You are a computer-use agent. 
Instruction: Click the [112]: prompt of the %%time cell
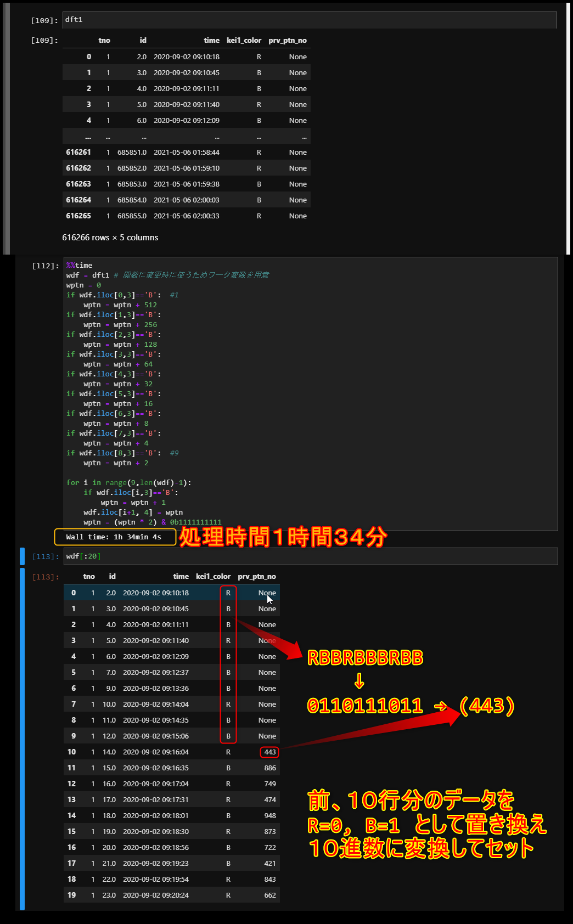[45, 266]
